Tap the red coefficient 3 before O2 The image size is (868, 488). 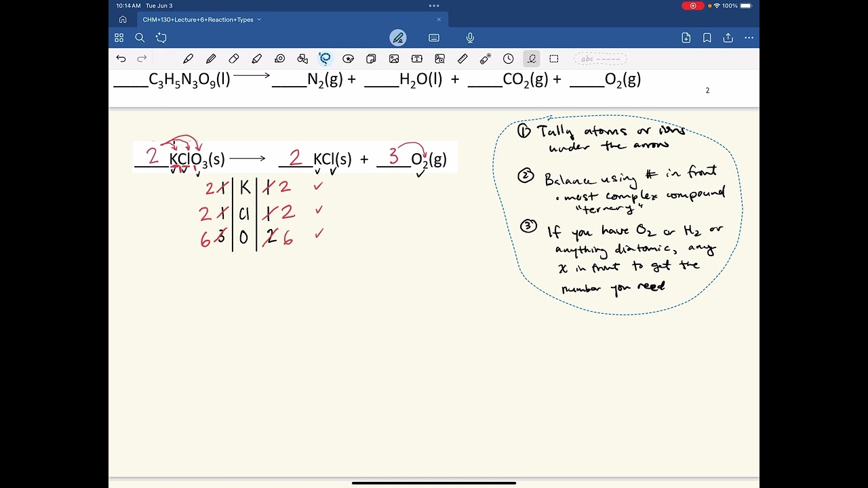(x=393, y=157)
